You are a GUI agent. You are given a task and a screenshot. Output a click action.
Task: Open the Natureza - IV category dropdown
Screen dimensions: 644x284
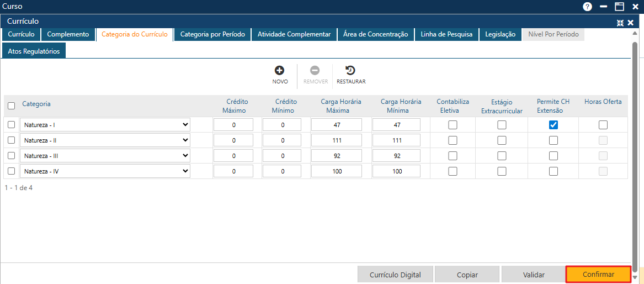[x=105, y=171]
